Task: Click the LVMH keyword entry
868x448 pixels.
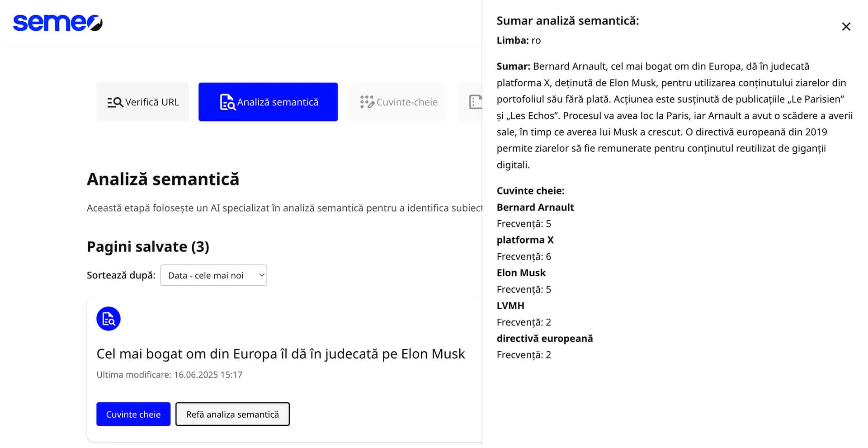Action: tap(510, 306)
